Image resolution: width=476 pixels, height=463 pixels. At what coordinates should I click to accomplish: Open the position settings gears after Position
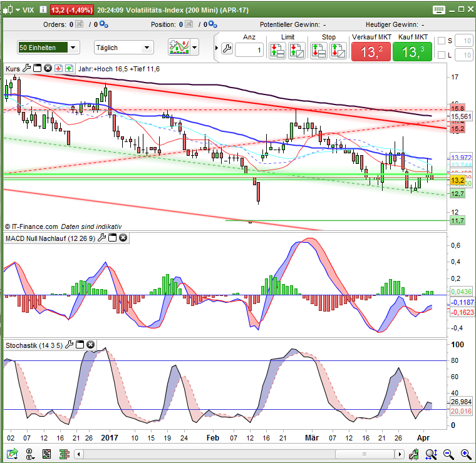point(212,24)
